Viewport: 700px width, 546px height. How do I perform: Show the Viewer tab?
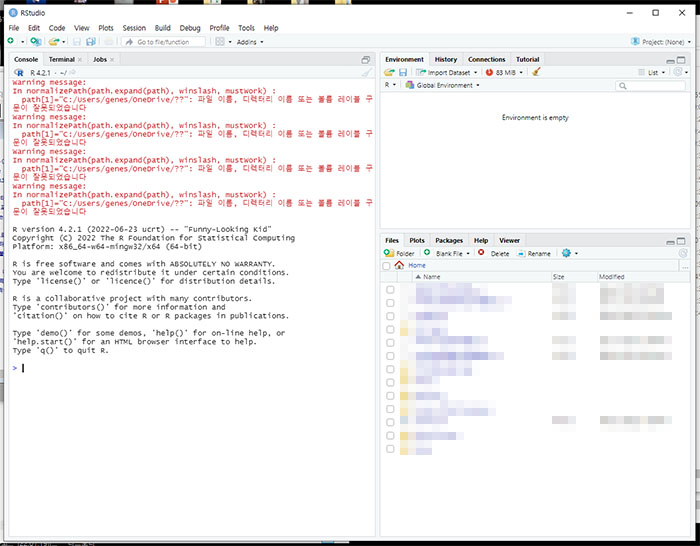[x=509, y=240]
